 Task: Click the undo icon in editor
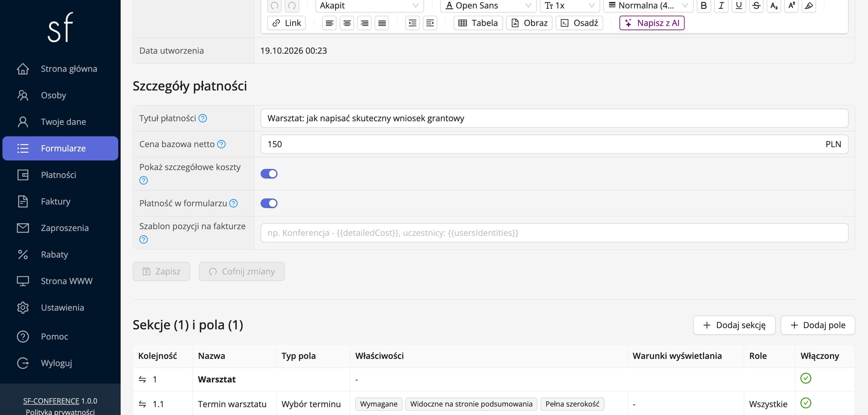pyautogui.click(x=274, y=5)
